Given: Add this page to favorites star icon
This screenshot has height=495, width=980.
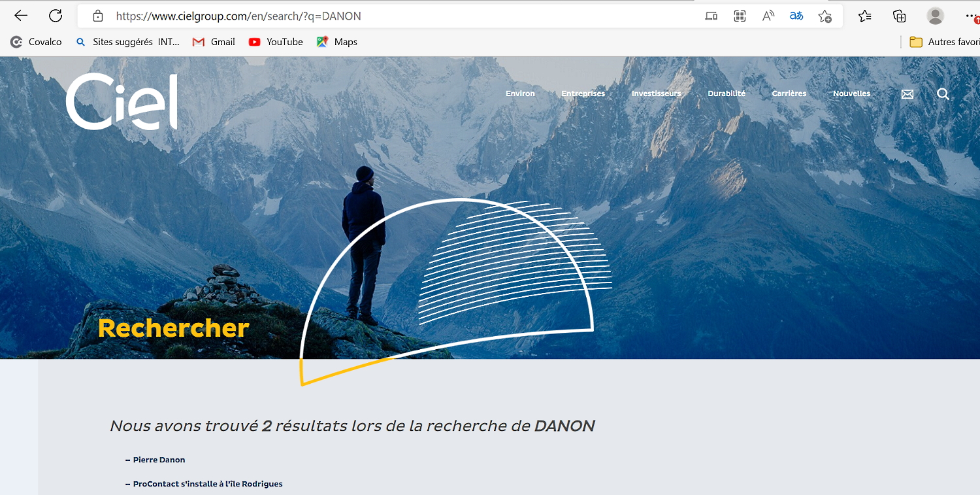Looking at the screenshot, I should [825, 16].
